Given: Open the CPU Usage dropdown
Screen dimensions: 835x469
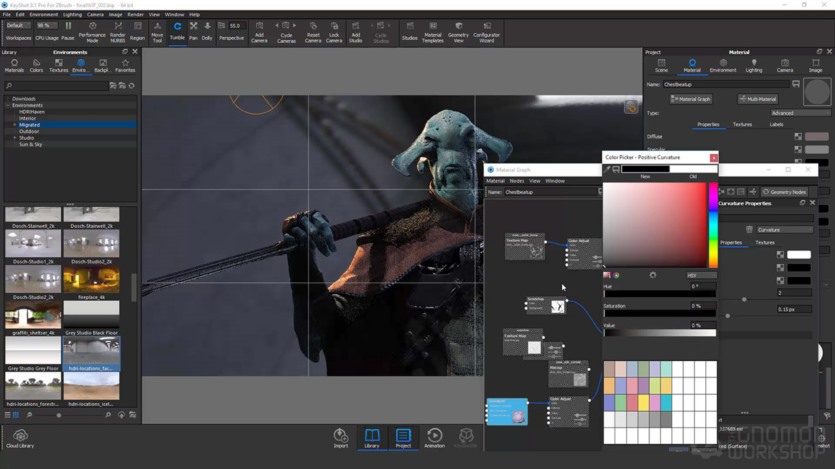Looking at the screenshot, I should (47, 26).
